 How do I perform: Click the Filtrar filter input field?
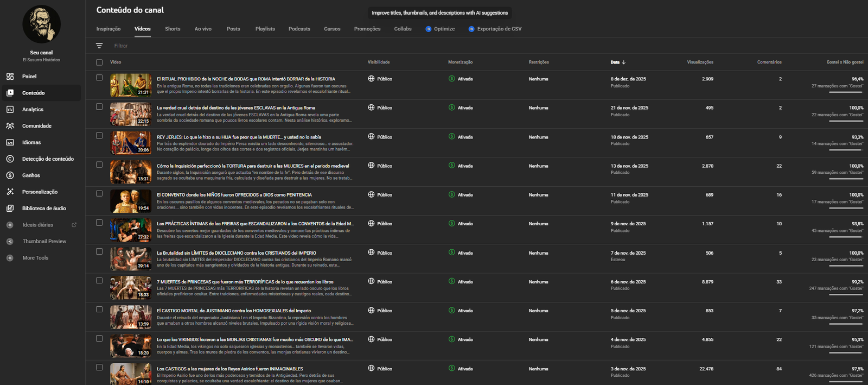click(121, 46)
